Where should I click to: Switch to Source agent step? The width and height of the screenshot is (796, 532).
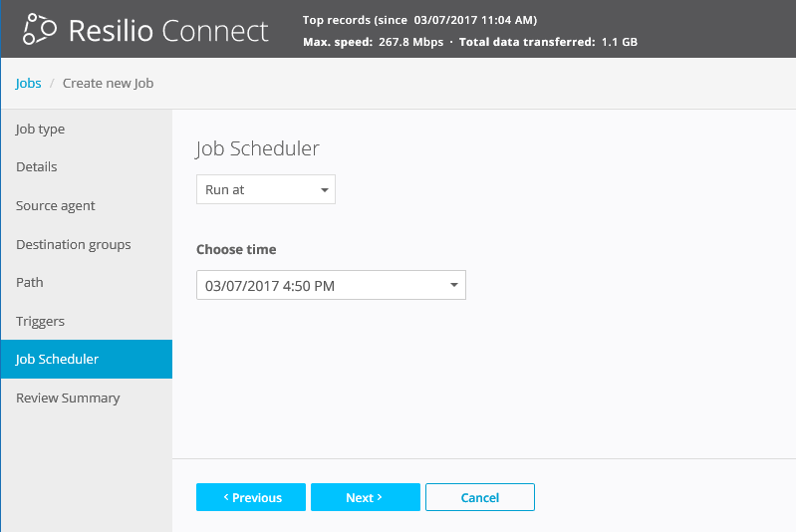(55, 205)
